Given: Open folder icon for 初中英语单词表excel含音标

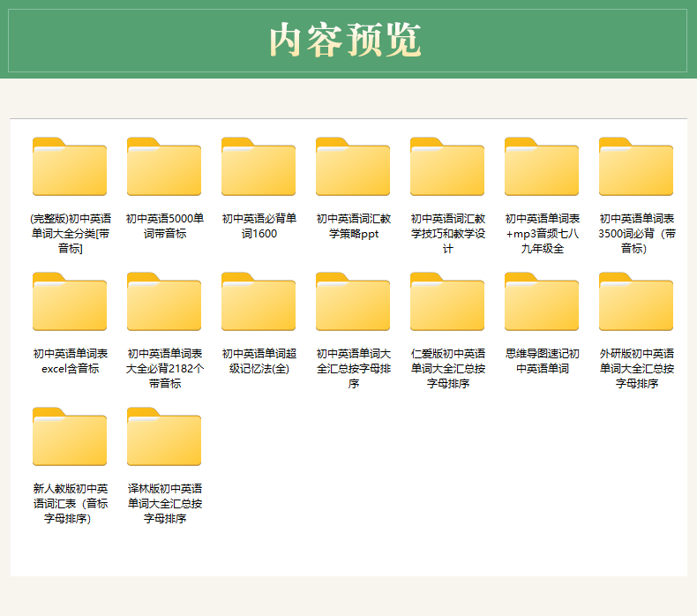Looking at the screenshot, I should point(70,302).
